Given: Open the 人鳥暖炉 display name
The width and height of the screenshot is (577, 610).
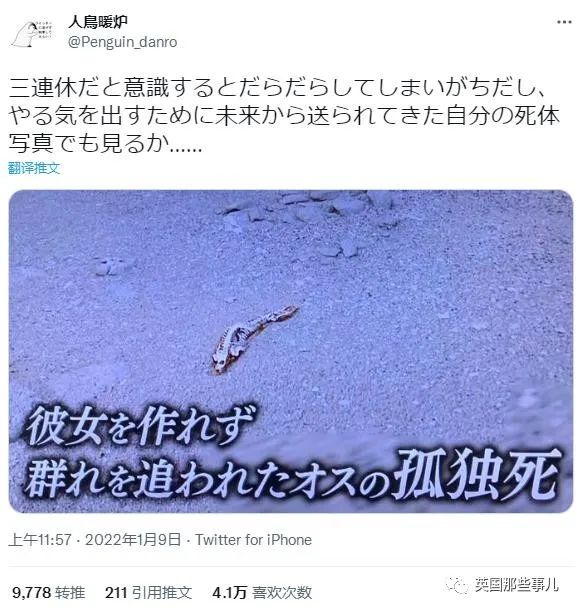Looking at the screenshot, I should pos(98,21).
